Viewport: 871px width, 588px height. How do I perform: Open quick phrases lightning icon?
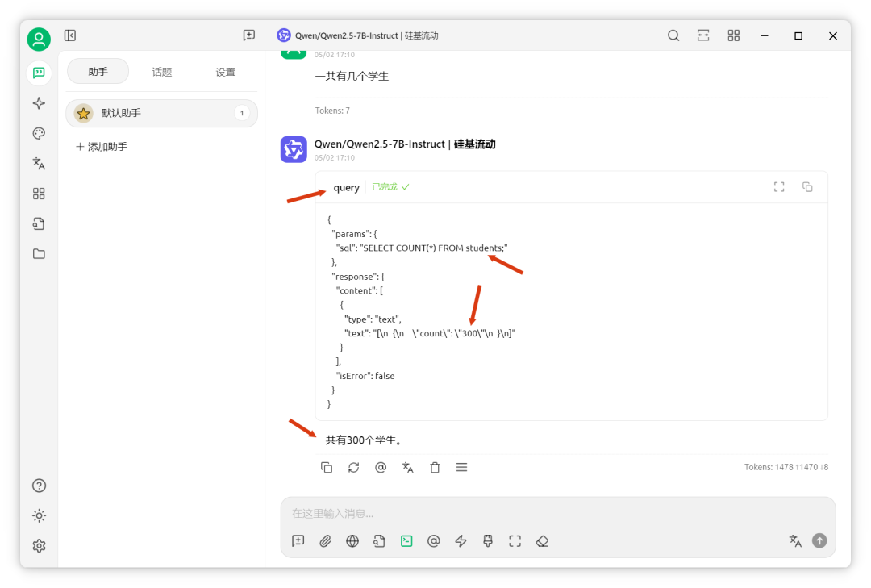461,540
